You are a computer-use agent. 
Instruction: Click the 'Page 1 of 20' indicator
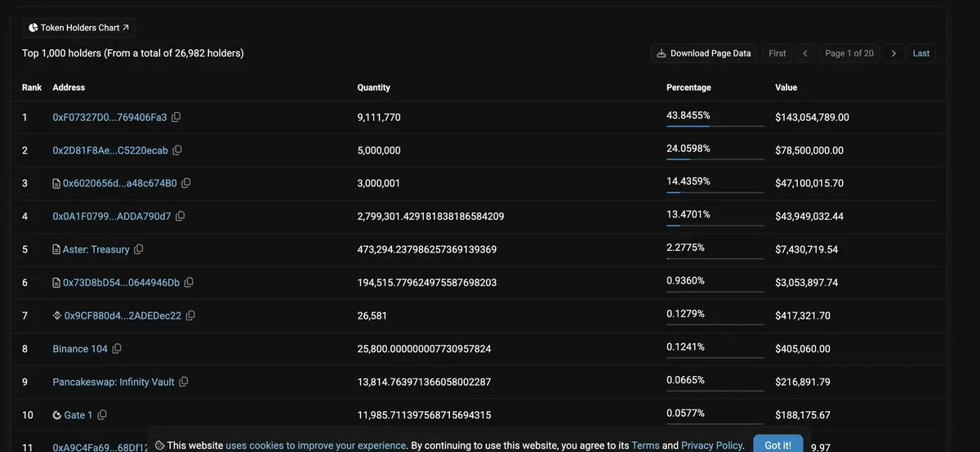pos(849,53)
